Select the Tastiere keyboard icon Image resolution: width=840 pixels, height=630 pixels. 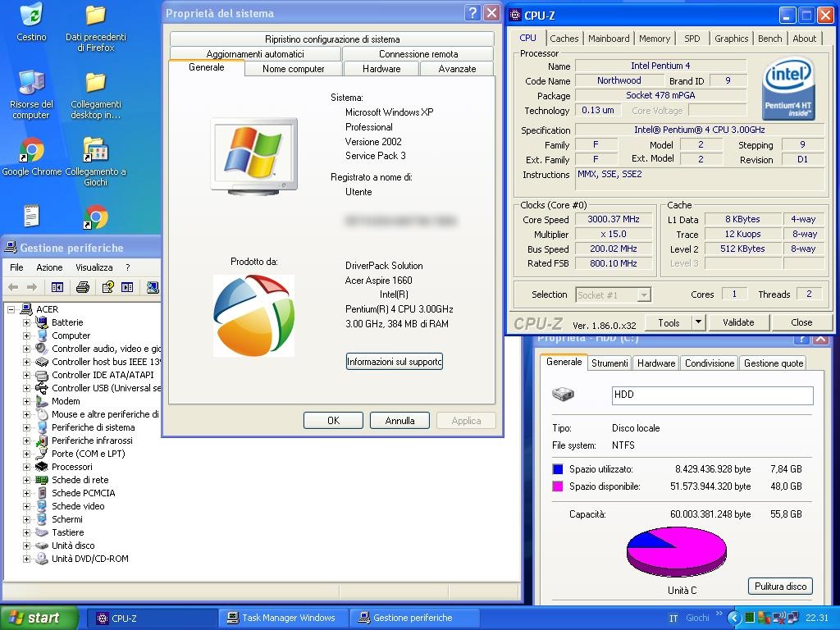[41, 532]
